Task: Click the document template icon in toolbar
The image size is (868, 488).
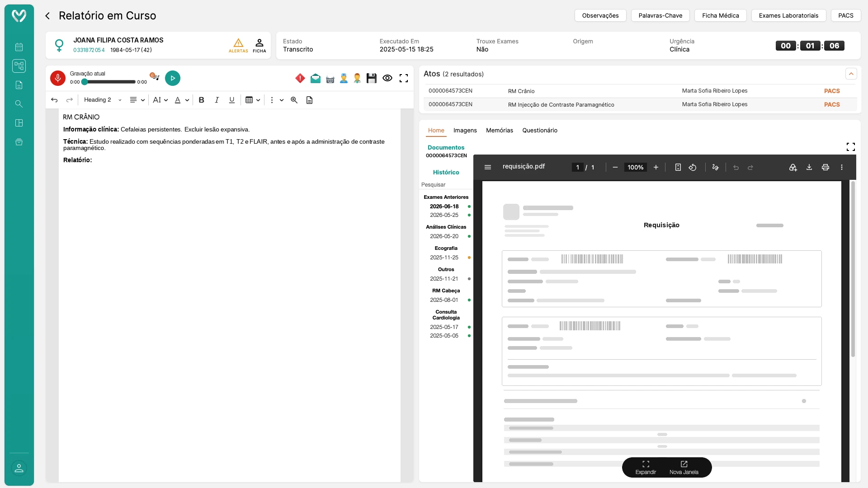Action: coord(310,100)
